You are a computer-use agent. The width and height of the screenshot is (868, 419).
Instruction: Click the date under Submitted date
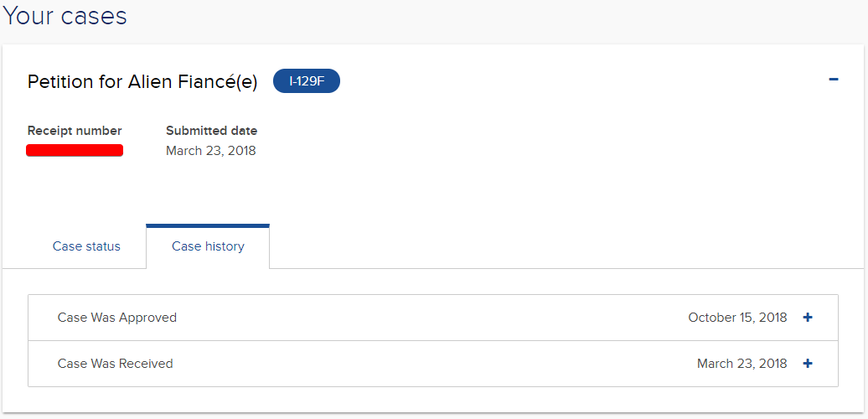[x=211, y=151]
